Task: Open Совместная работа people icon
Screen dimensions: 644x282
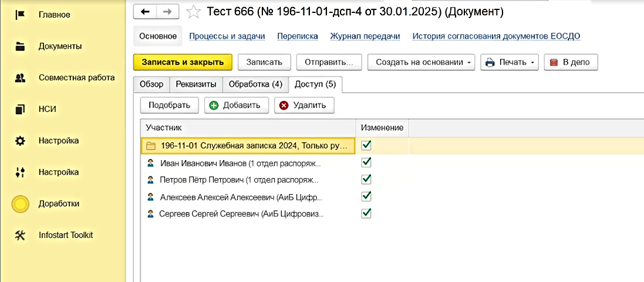Action: tap(21, 77)
